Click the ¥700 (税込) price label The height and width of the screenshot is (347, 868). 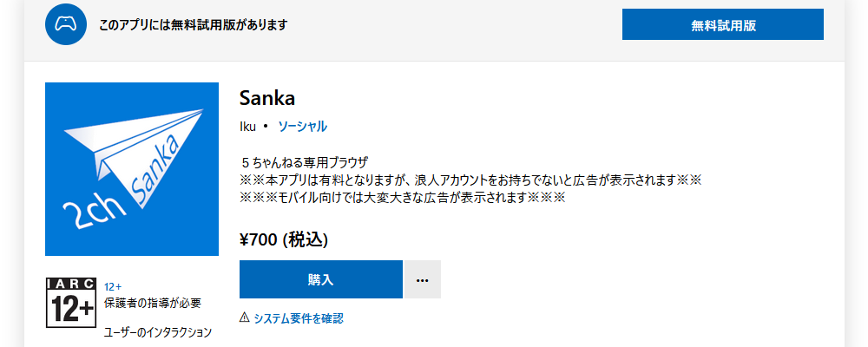pyautogui.click(x=284, y=239)
